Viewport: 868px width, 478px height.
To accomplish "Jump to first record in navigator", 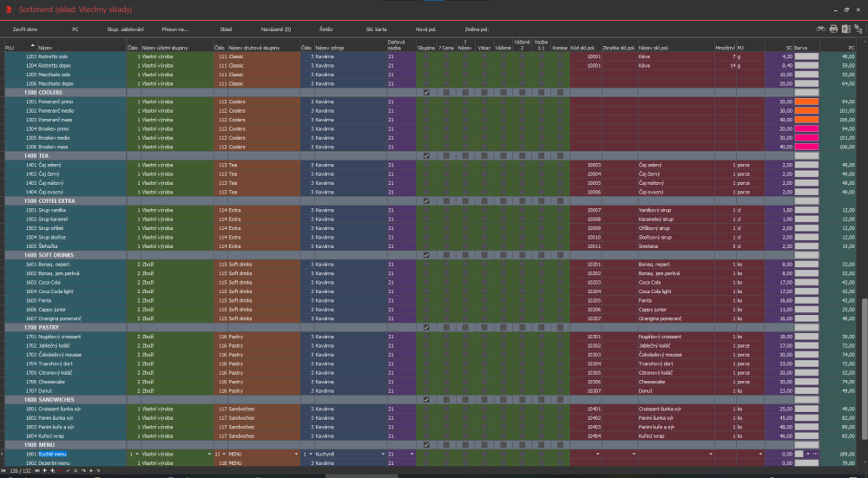I will pyautogui.click(x=3, y=471).
